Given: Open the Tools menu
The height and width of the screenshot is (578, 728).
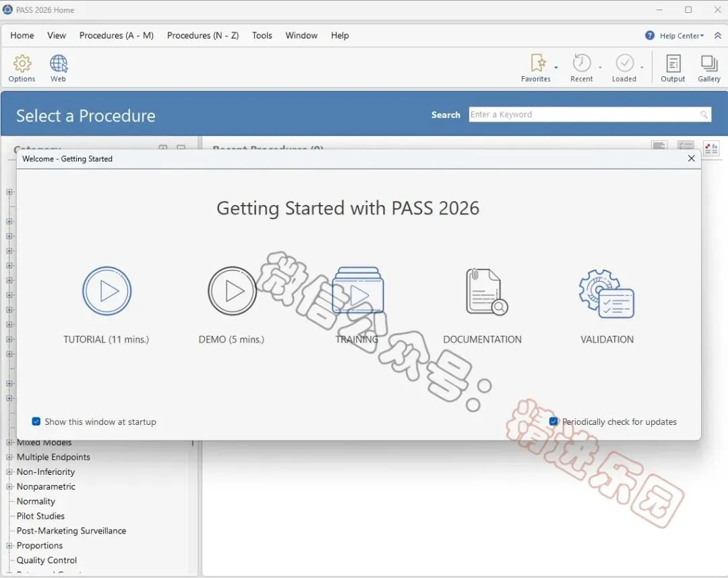Looking at the screenshot, I should 262,35.
